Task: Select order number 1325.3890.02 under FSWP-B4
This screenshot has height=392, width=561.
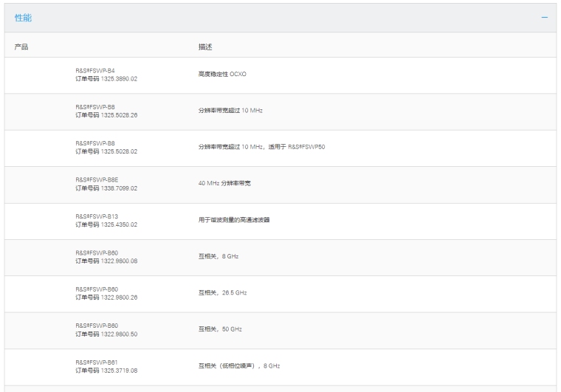Action: pos(106,78)
